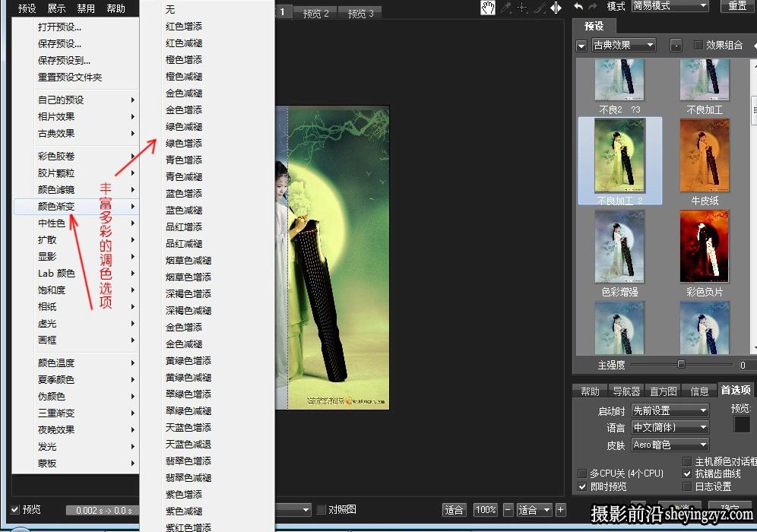757x532 pixels.
Task: Open the preset options arrow button left of 古典效果
Action: click(581, 46)
